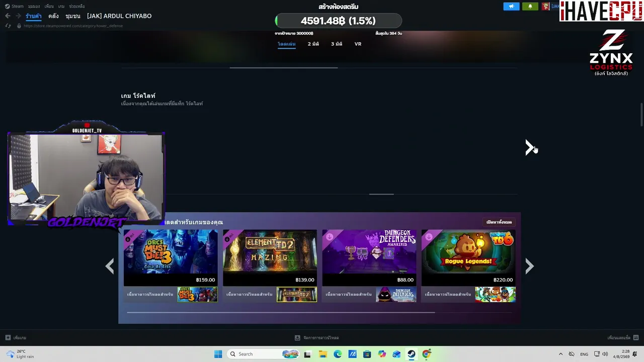644x362 pixels.
Task: Open File Explorer from the taskbar
Action: [x=323, y=354]
